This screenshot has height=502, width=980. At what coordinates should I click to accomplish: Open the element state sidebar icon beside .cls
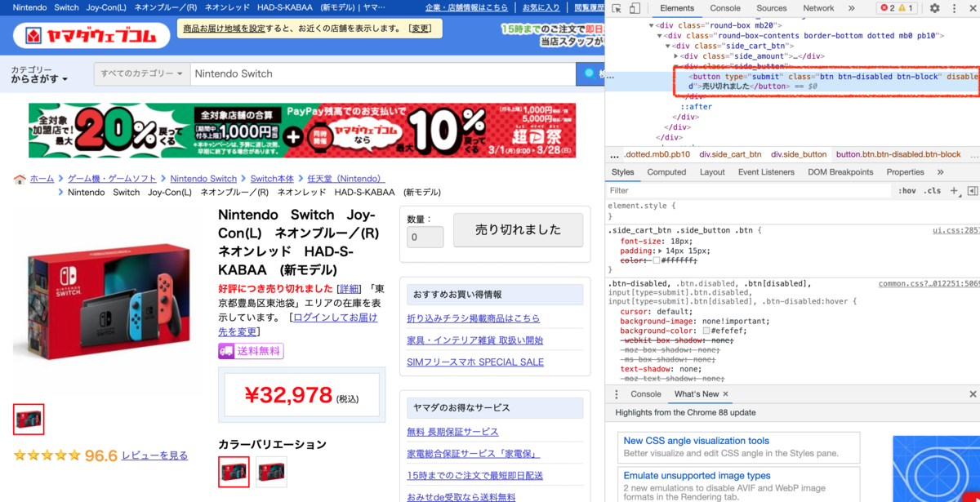[x=971, y=190]
